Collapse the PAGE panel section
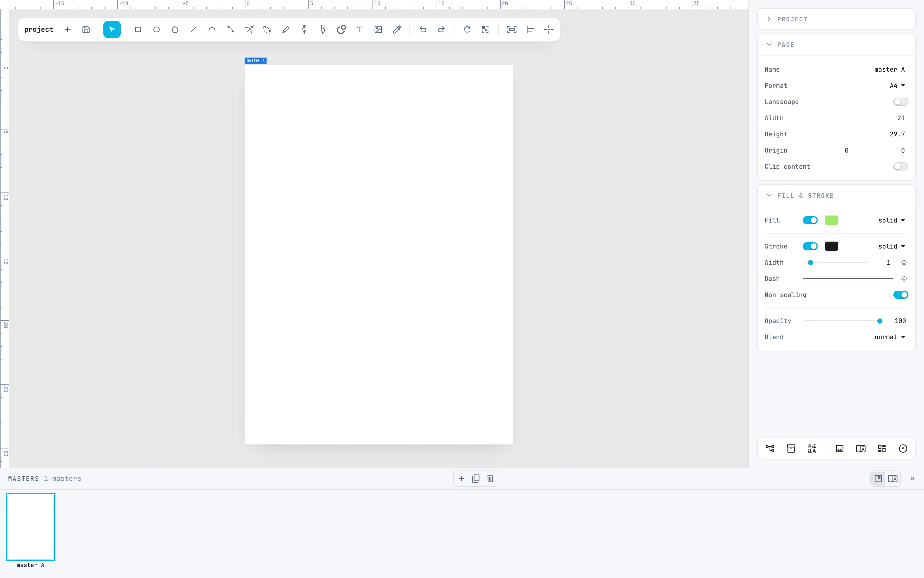This screenshot has height=578, width=924. tap(836, 45)
